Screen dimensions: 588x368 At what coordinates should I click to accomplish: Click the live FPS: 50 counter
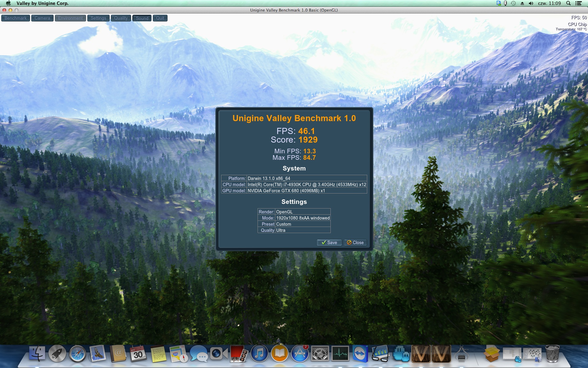coord(579,18)
